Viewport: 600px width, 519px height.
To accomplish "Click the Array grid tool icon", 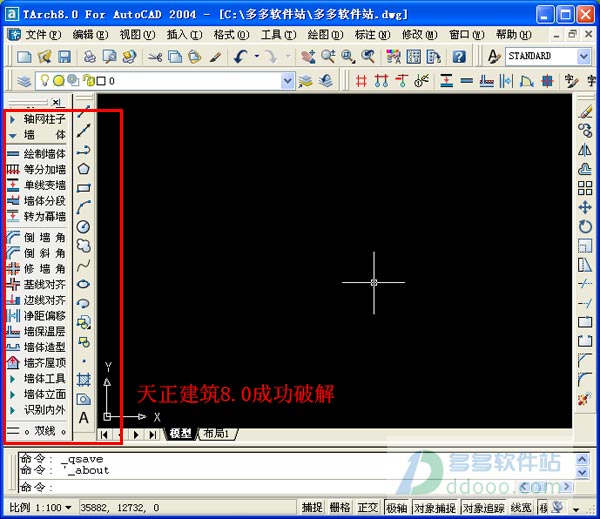I will tap(585, 188).
